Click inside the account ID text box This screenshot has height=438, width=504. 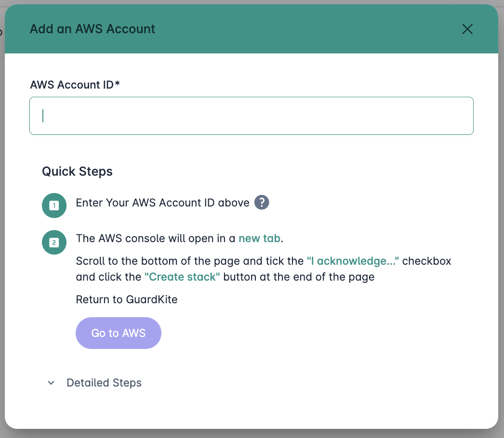tap(252, 116)
